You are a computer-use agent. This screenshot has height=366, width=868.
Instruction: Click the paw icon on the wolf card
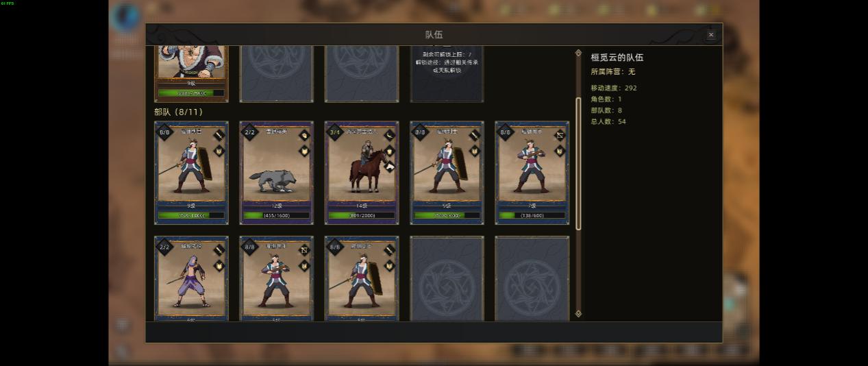304,135
